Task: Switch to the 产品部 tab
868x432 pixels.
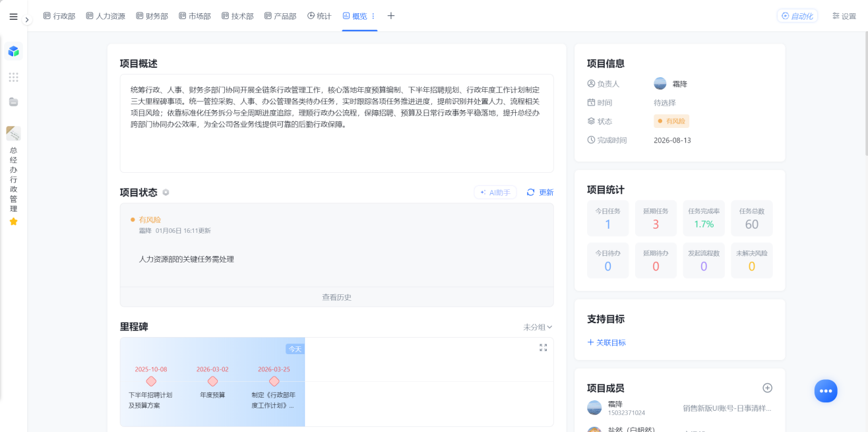Action: point(280,16)
